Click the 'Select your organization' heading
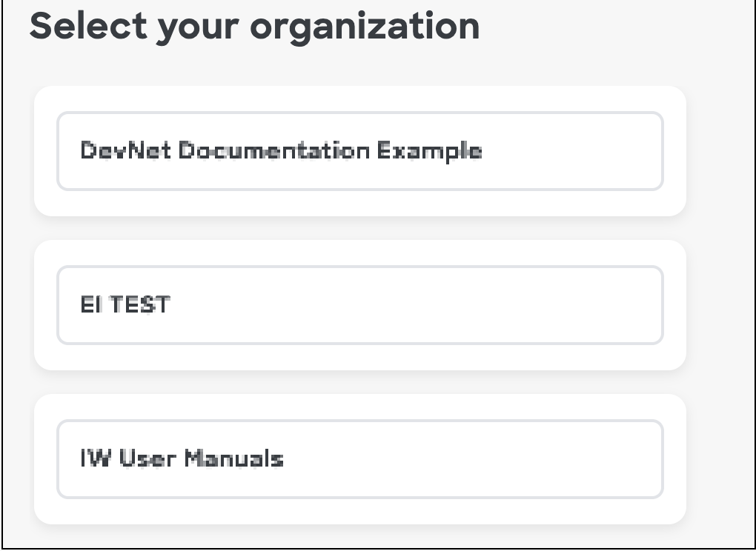Image resolution: width=756 pixels, height=551 pixels. [254, 27]
